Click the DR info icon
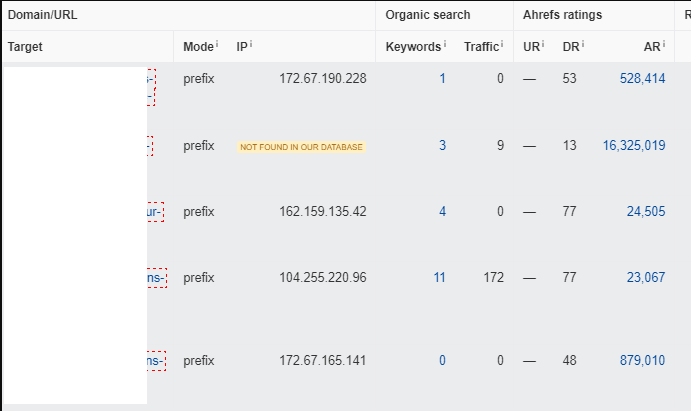Screen dimensions: 691x411 [x=583, y=43]
